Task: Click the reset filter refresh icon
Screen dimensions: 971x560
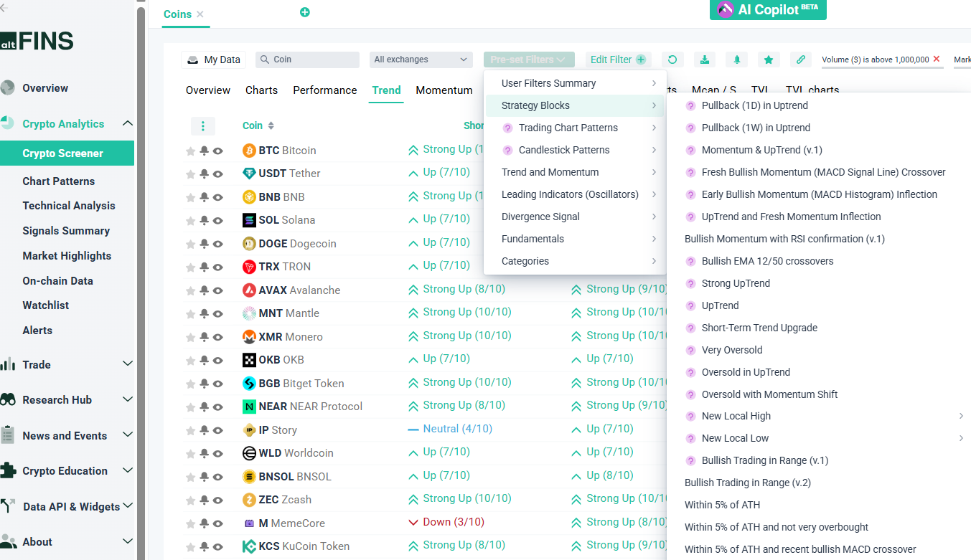Action: click(x=672, y=60)
